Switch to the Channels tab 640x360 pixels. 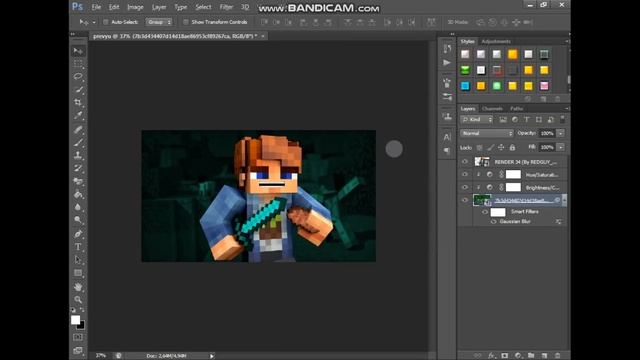coord(492,109)
